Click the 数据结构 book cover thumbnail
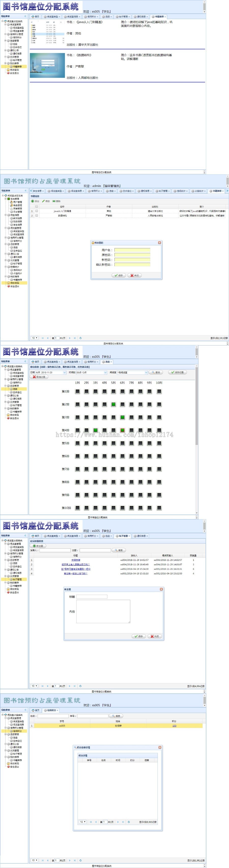Image resolution: width=229 pixels, height=868 pixels. pos(47,65)
